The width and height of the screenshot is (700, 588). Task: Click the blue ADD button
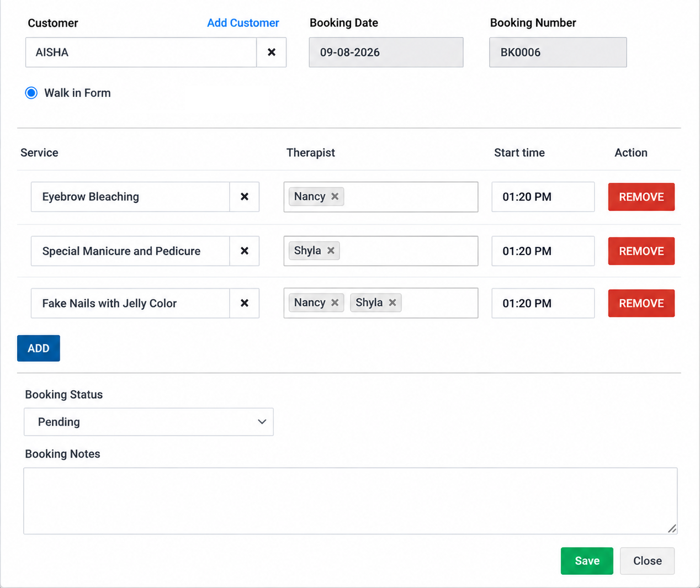pos(39,348)
